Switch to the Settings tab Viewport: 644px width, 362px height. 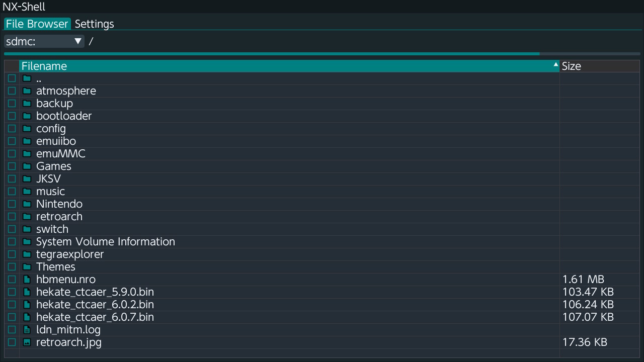tap(94, 24)
